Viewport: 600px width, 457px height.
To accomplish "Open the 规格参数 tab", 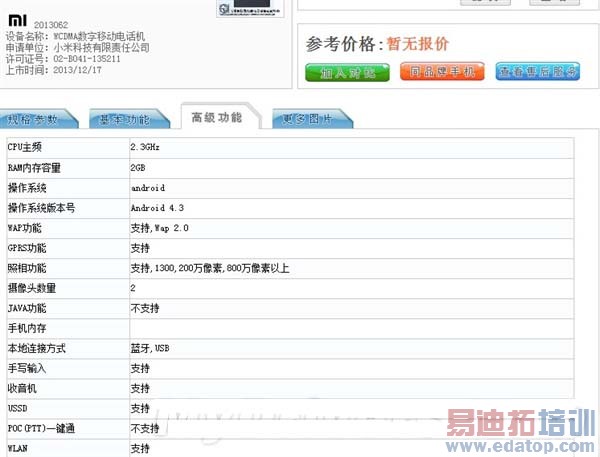I will pyautogui.click(x=38, y=119).
